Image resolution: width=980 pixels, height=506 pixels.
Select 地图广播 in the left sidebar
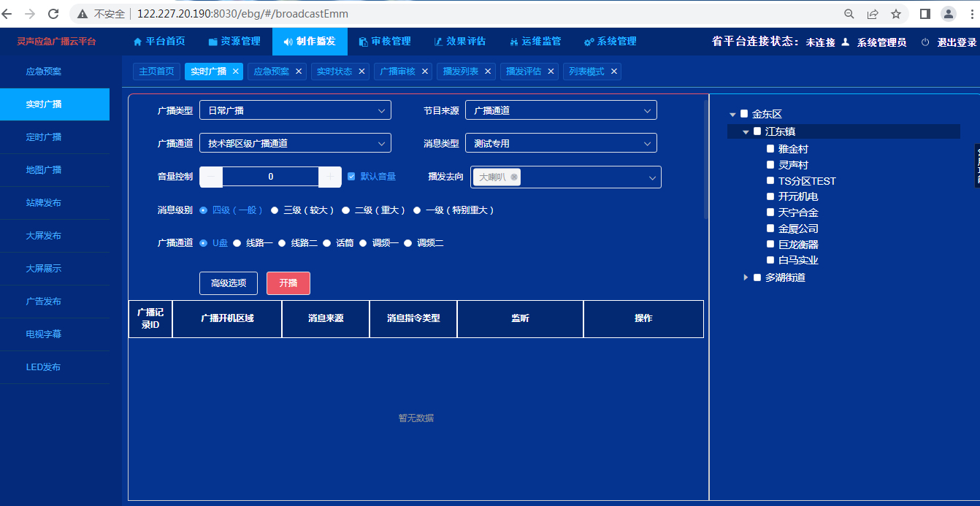44,170
